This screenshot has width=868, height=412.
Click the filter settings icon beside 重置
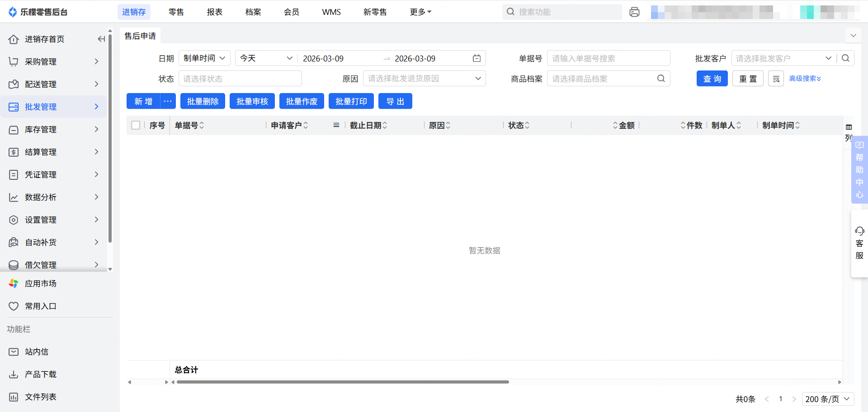(776, 79)
